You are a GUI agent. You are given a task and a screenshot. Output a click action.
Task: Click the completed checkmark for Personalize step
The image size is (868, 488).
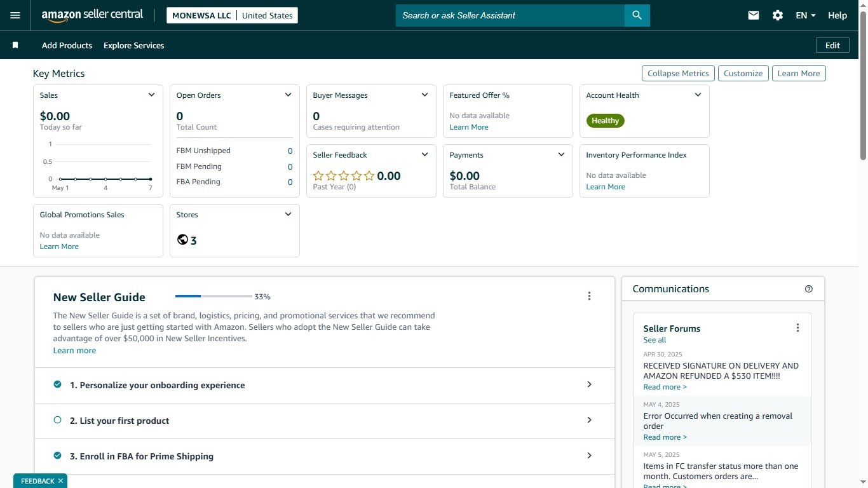57,384
